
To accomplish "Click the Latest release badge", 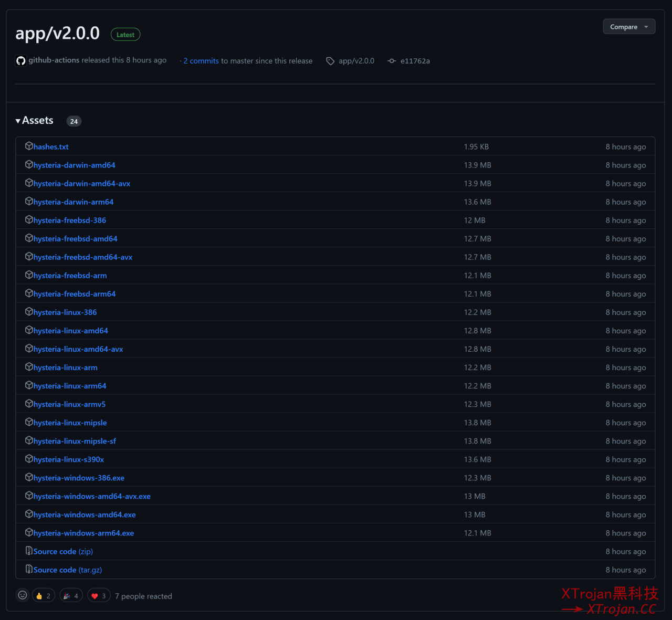I will [x=125, y=35].
